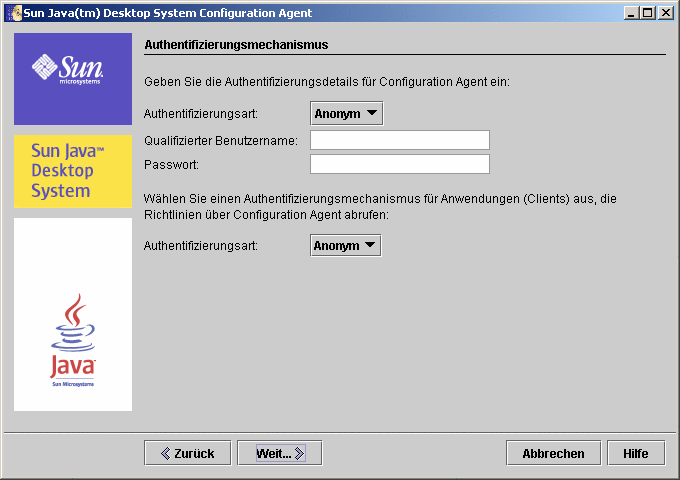Minimize the Configuration Agent window

coord(631,13)
